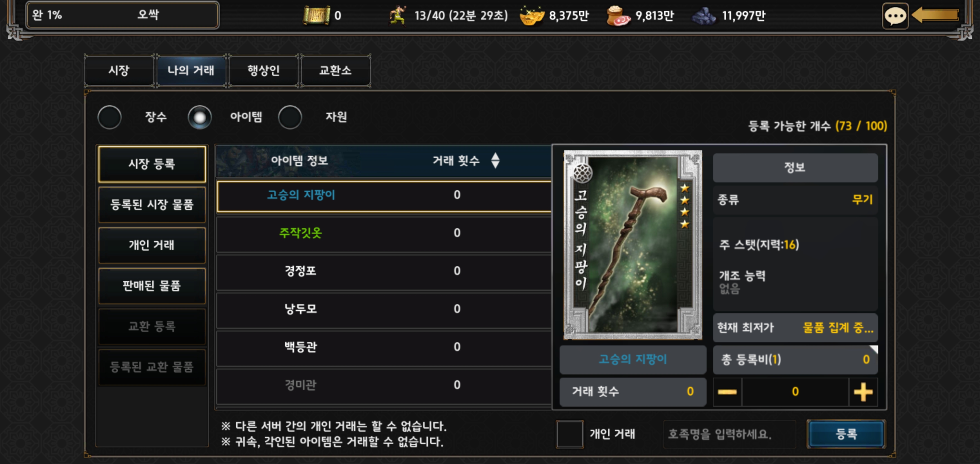
Task: Open the 교환소 tab
Action: tap(335, 70)
